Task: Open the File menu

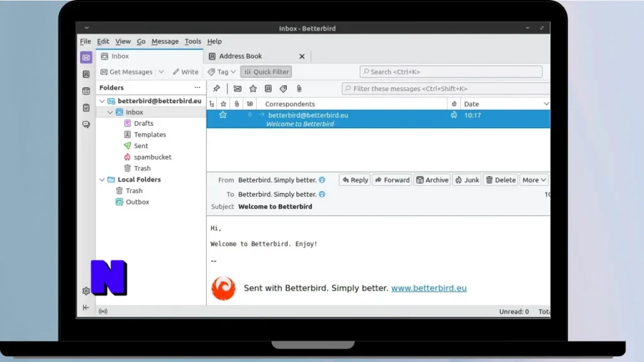Action: click(x=86, y=41)
